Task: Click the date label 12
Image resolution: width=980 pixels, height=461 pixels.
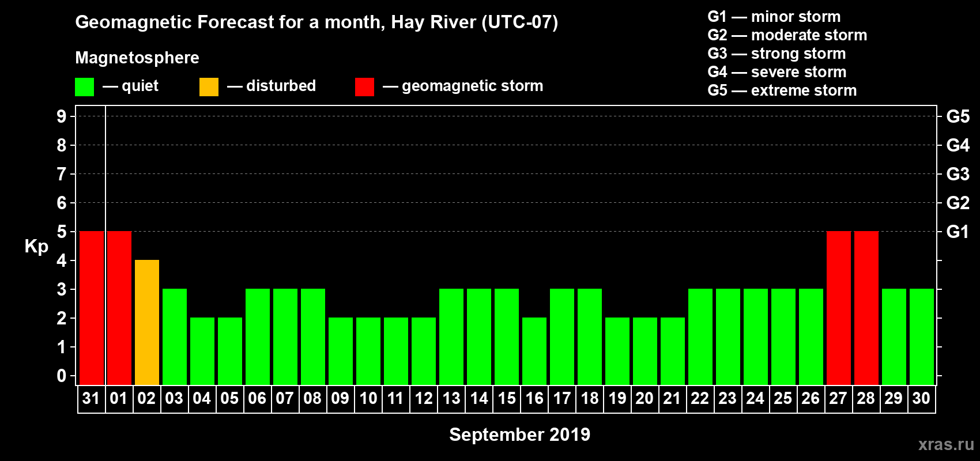Action: click(423, 398)
